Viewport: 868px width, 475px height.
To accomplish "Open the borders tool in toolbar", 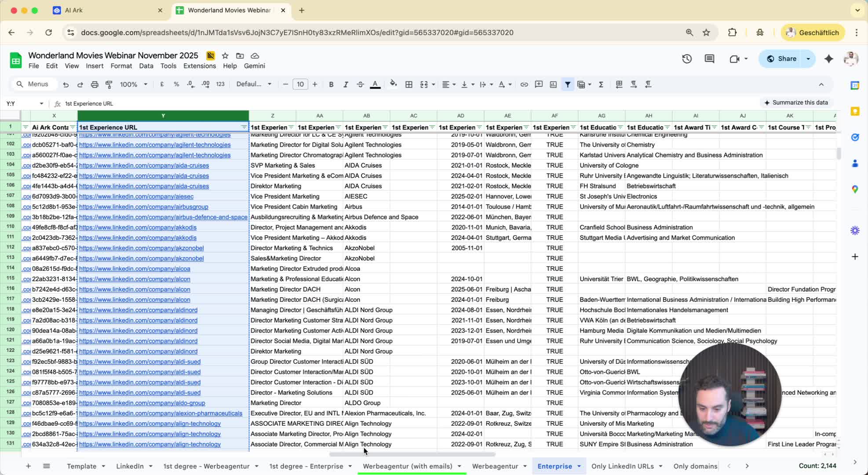I will 408,84.
